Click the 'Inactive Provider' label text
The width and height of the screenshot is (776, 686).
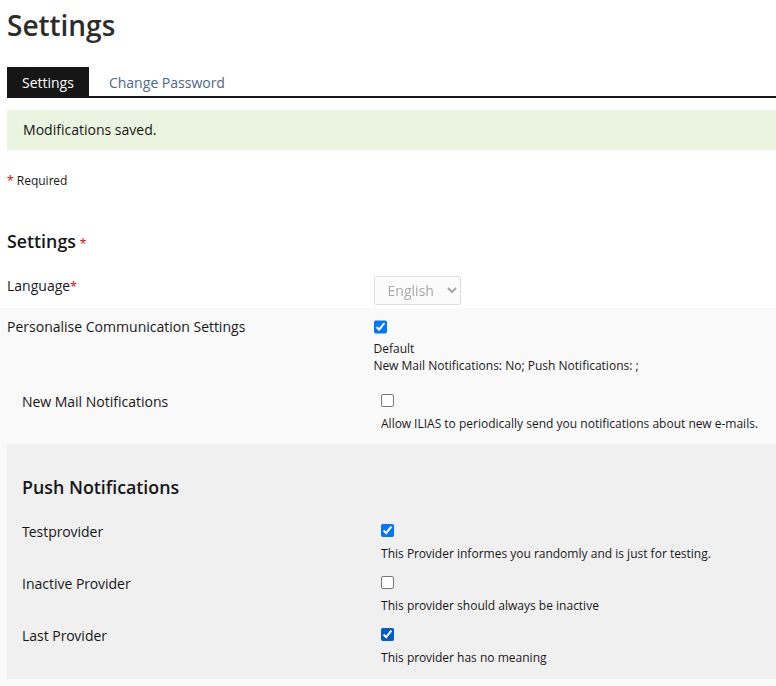[x=76, y=584]
